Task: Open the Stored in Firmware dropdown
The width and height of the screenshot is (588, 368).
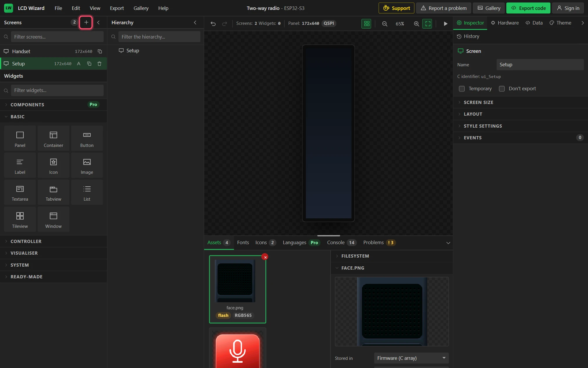Action: 411,358
